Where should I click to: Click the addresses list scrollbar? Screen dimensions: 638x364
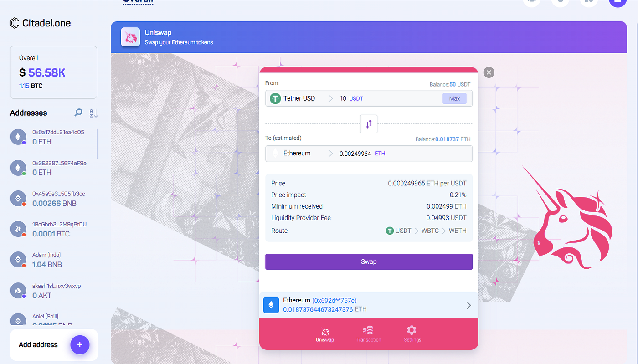click(97, 144)
